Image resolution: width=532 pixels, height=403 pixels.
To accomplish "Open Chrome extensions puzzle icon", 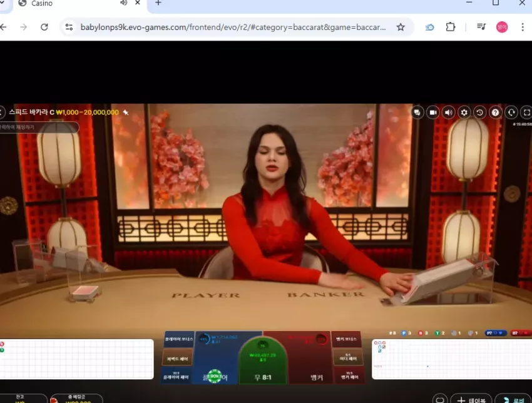I will click(450, 27).
